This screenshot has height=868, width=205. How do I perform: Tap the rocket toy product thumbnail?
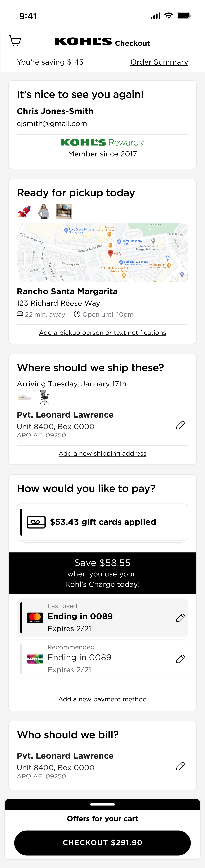pos(24,211)
